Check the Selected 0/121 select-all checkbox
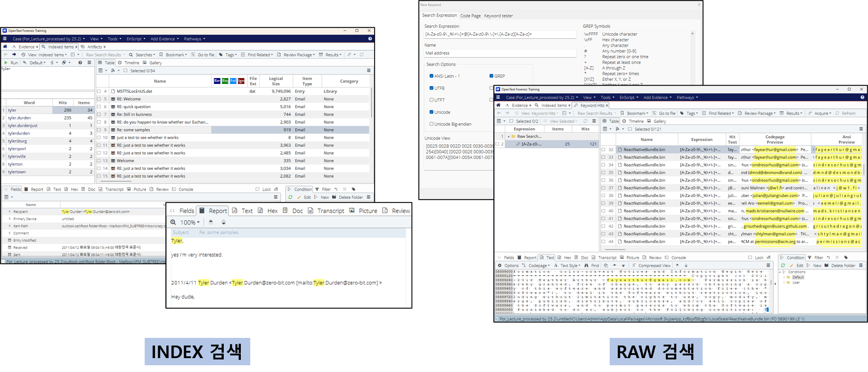Image resolution: width=868 pixels, height=372 pixels. 630,129
